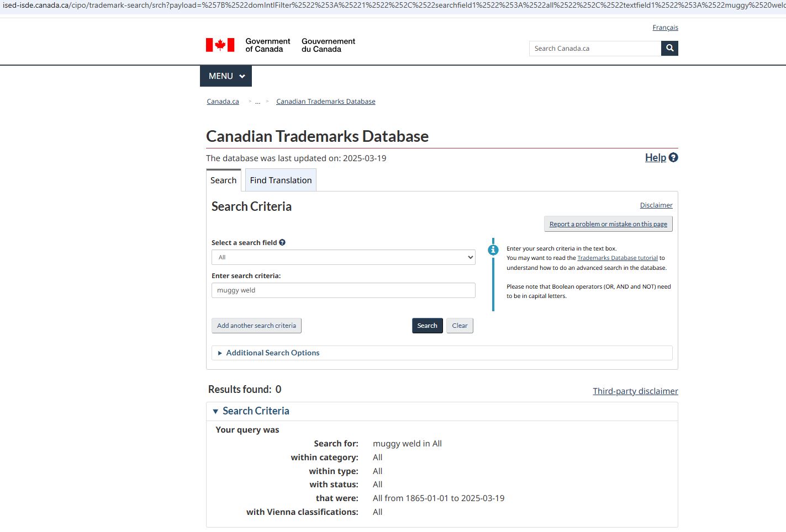Click the 'Results found: 0' text
The height and width of the screenshot is (532, 786).
(x=245, y=390)
